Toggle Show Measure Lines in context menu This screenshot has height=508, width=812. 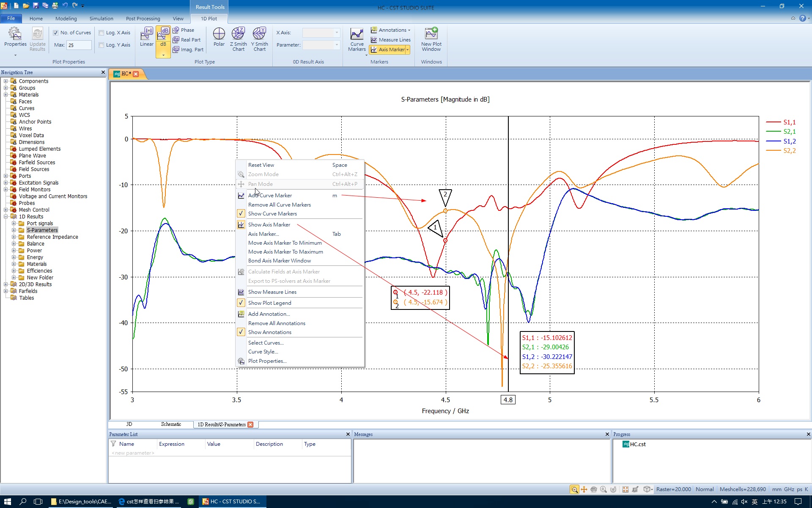pyautogui.click(x=300, y=292)
